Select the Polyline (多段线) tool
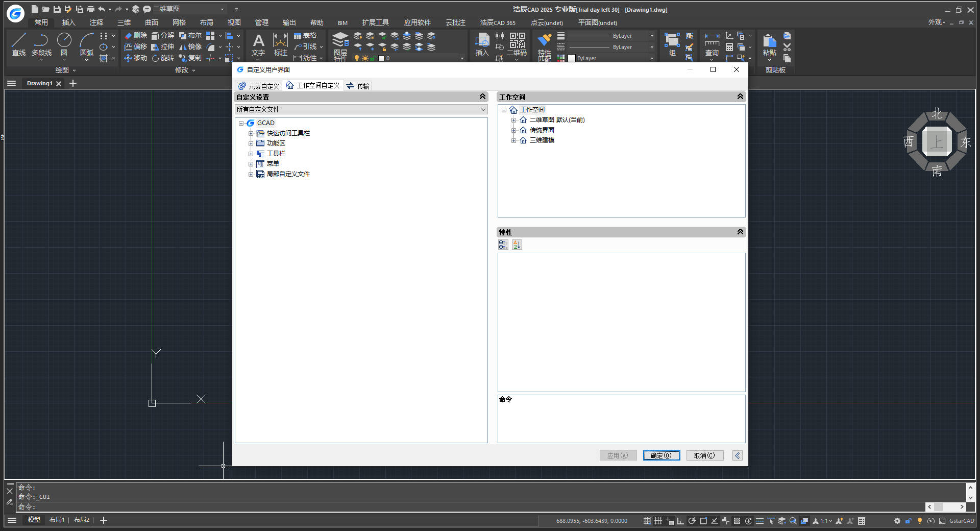The height and width of the screenshot is (531, 980). pos(41,44)
